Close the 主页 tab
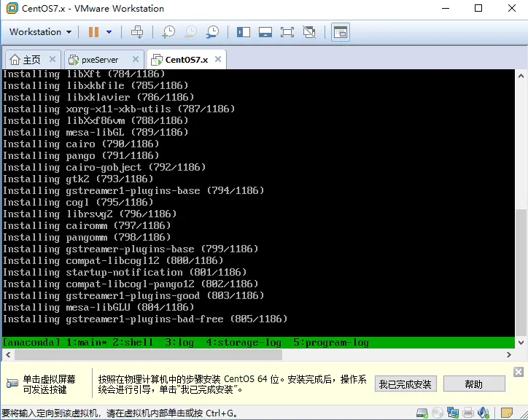Viewport: 528px width, 420px height. [53, 59]
